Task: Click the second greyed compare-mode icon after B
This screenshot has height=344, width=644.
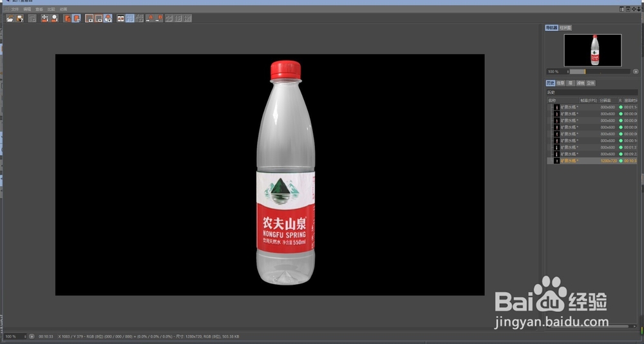Action: pyautogui.click(x=178, y=18)
